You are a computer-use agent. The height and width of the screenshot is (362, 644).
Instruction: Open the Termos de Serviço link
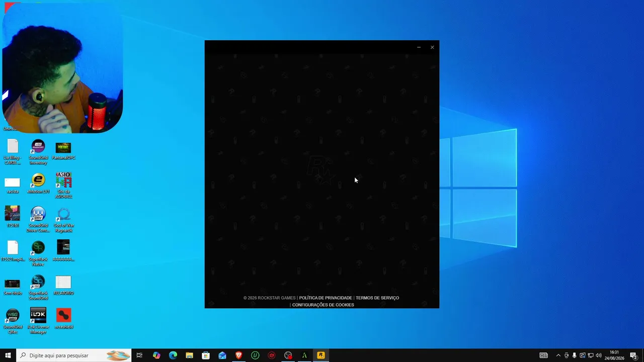[x=377, y=298]
